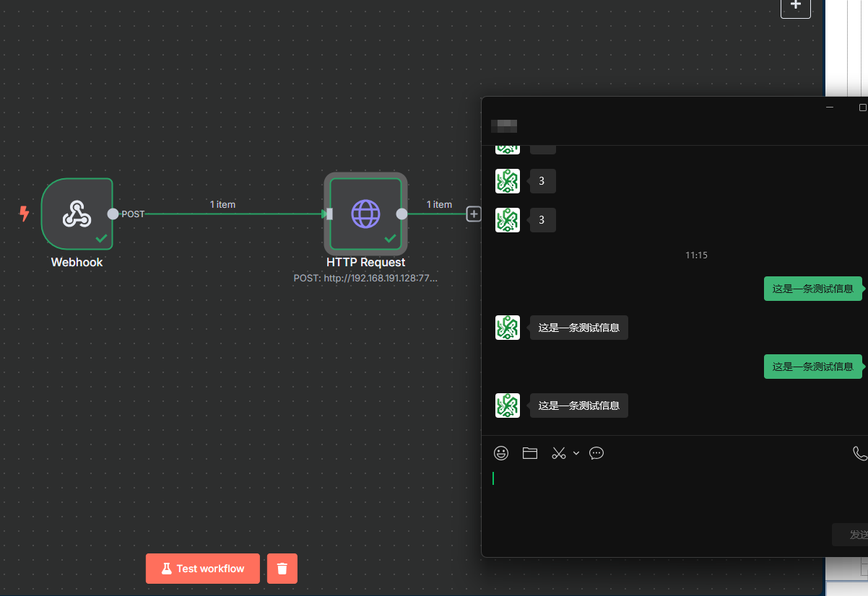Screen dimensions: 868x596
Task: Click the red lightning trigger icon
Action: [25, 214]
